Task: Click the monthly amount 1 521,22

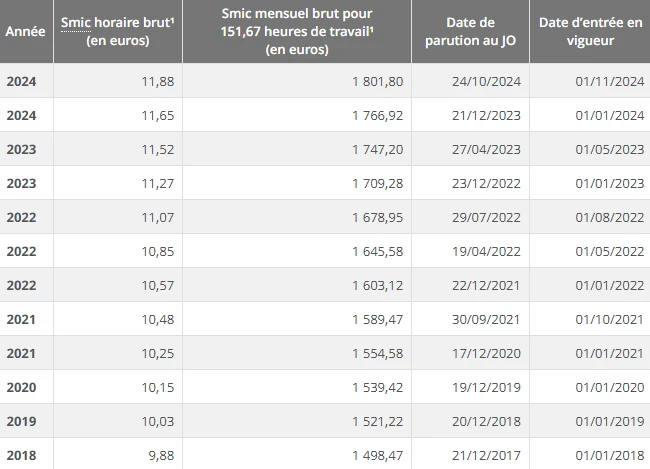Action: (x=378, y=421)
